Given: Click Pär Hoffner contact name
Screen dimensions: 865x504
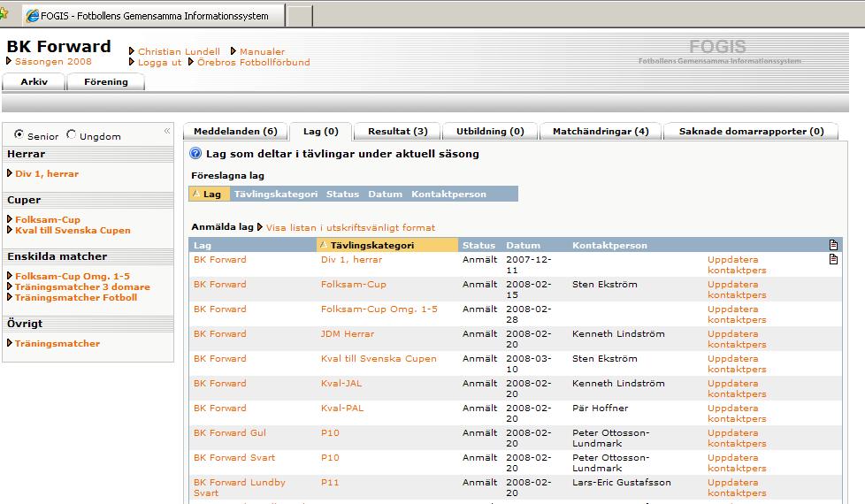Looking at the screenshot, I should coord(601,408).
